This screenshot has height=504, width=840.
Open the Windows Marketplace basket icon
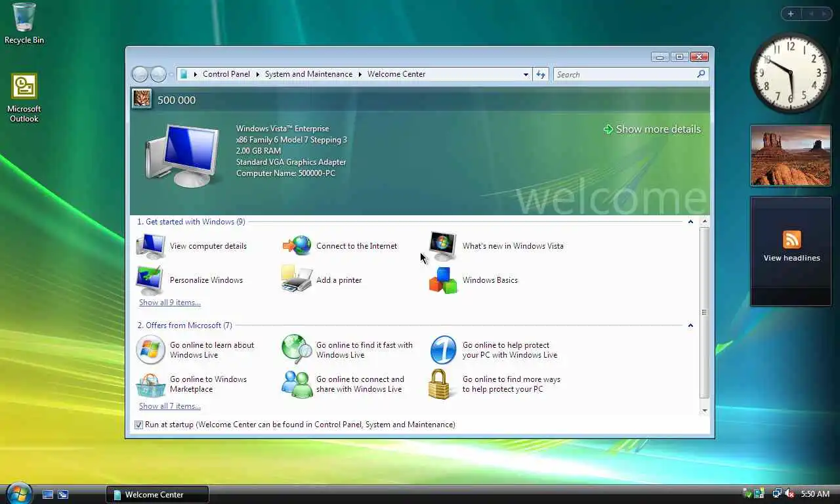tap(150, 385)
